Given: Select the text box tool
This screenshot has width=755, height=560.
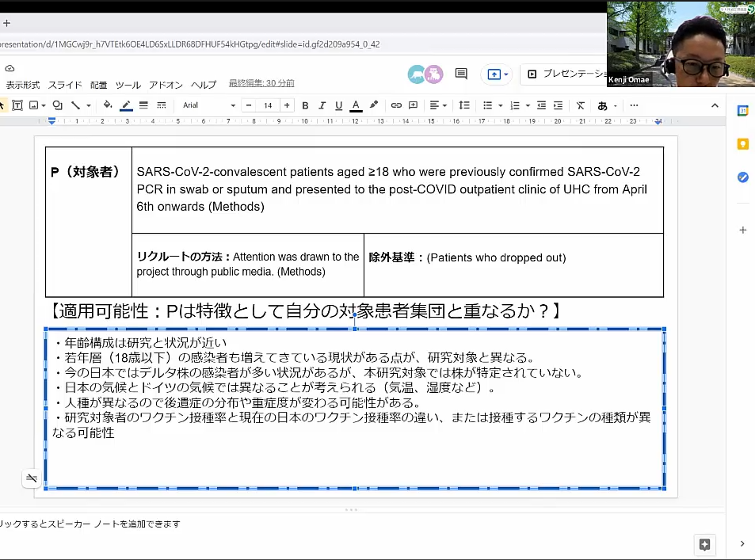Looking at the screenshot, I should tap(17, 105).
